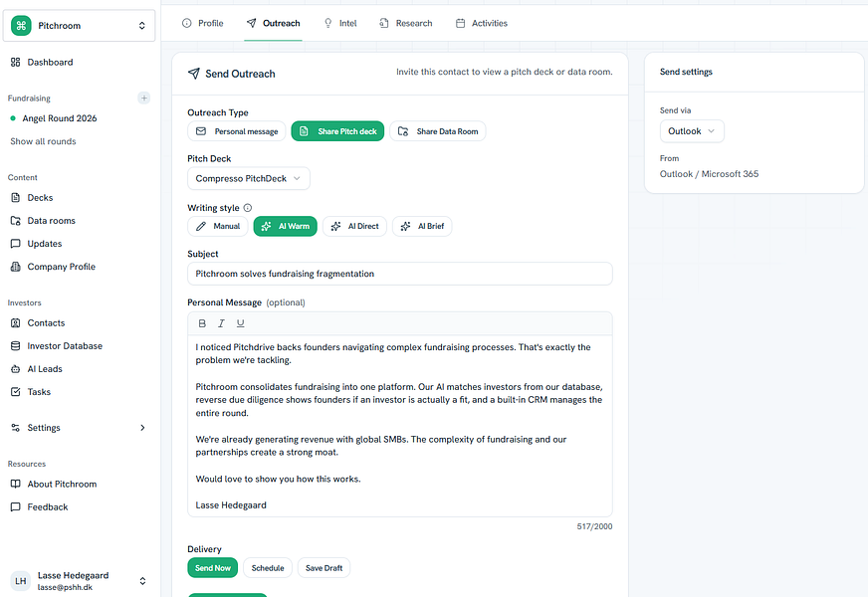Click the Tasks checklist icon

click(16, 392)
